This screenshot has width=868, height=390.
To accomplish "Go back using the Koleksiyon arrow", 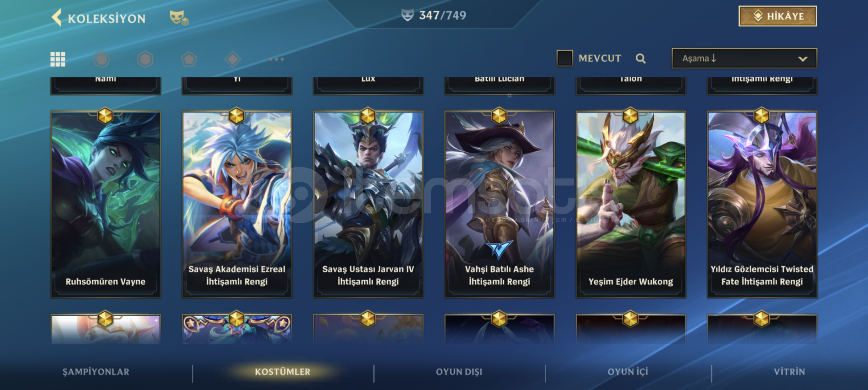I will (x=57, y=18).
